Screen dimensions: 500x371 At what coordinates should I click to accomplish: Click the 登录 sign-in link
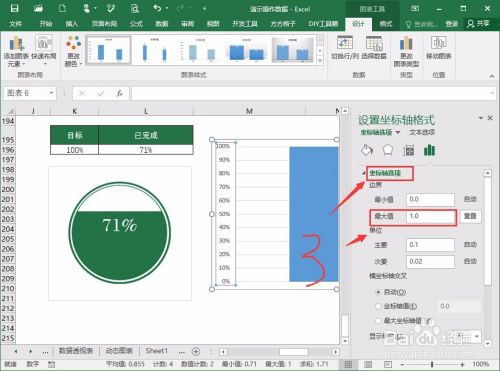pos(452,24)
